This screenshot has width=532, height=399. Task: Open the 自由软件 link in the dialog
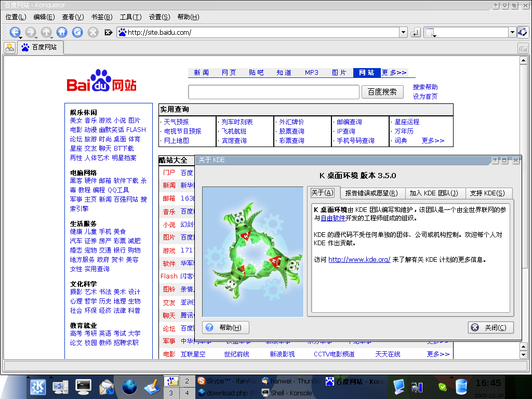(x=333, y=218)
